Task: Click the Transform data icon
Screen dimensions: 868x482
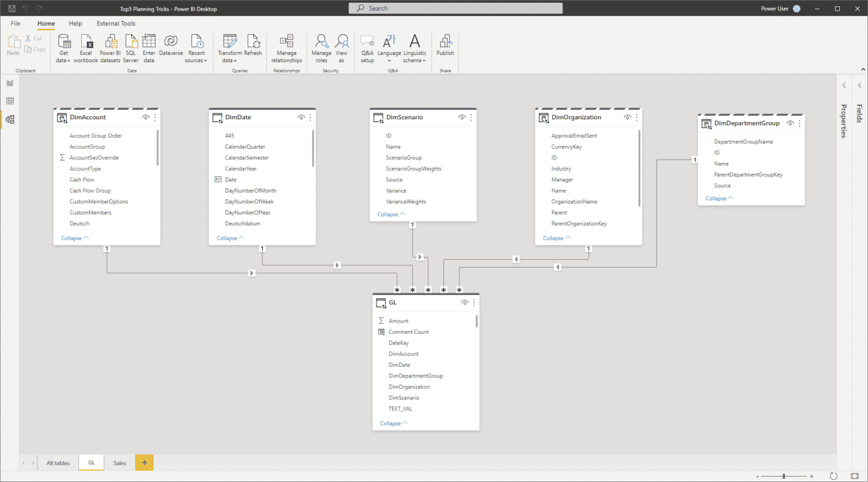Action: click(x=229, y=45)
